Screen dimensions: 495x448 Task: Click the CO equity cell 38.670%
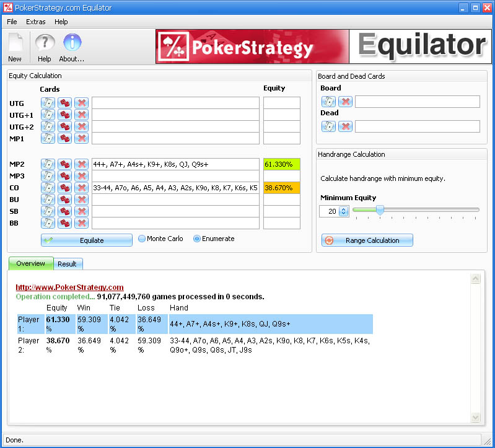(282, 188)
